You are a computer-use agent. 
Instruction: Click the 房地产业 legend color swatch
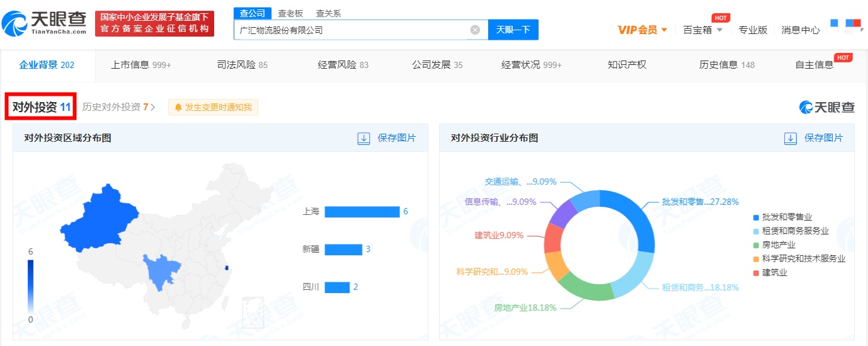coord(757,245)
